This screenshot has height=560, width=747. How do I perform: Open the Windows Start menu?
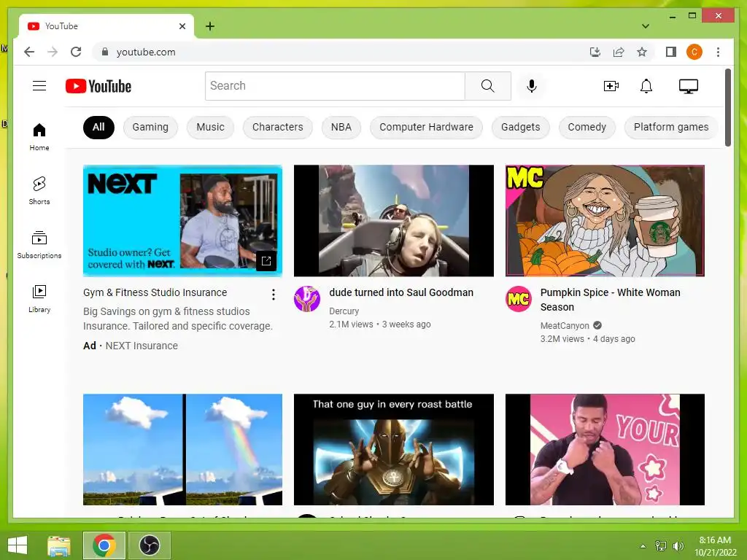pyautogui.click(x=18, y=545)
